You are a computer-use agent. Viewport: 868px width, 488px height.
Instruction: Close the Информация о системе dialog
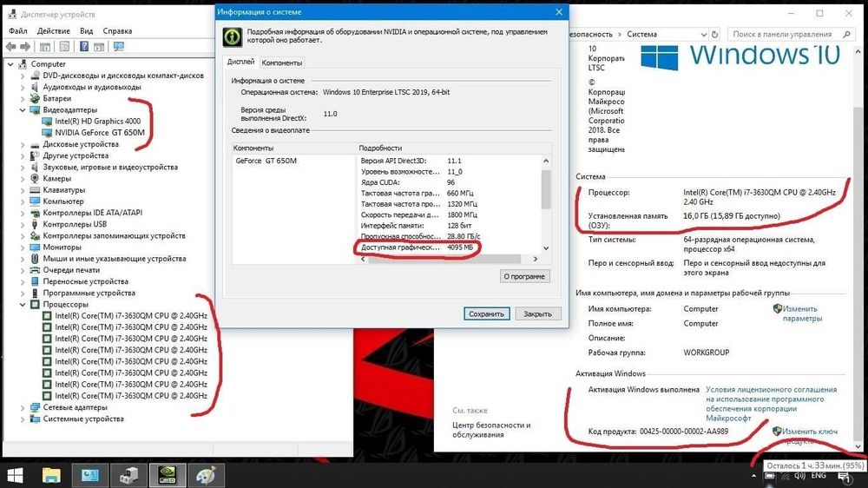559,11
